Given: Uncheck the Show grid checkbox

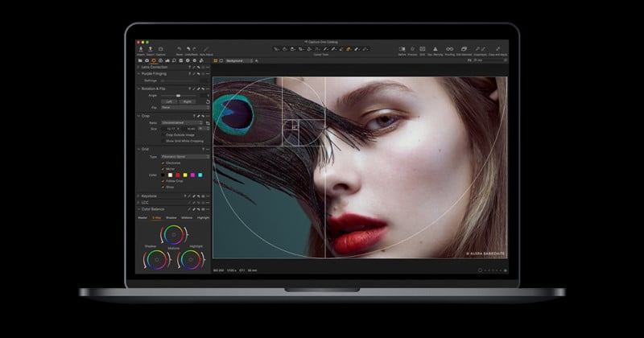Looking at the screenshot, I should click(x=163, y=187).
